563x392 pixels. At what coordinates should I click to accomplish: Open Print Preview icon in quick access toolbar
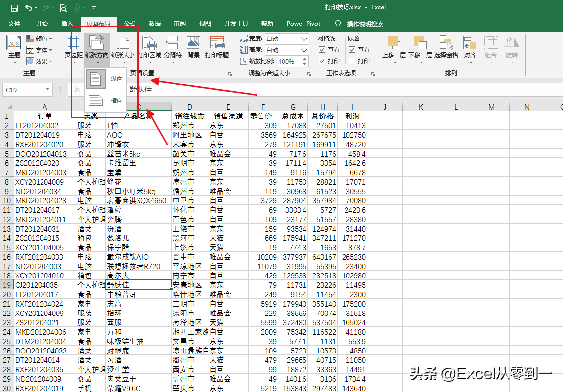coord(63,8)
